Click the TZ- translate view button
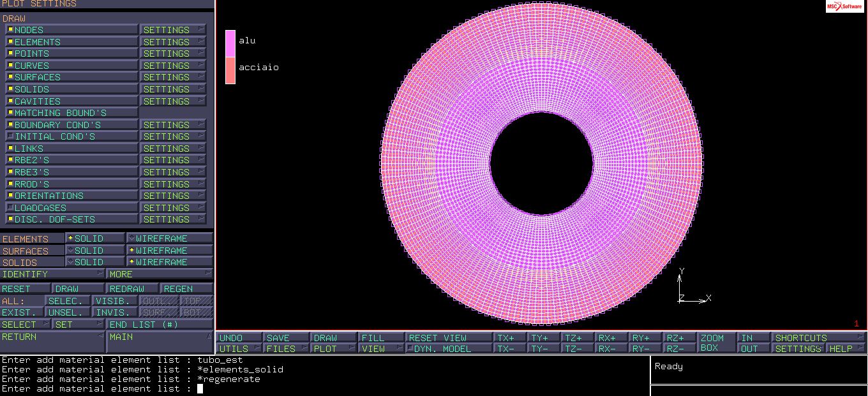Image resolution: width=868 pixels, height=396 pixels. (x=578, y=349)
